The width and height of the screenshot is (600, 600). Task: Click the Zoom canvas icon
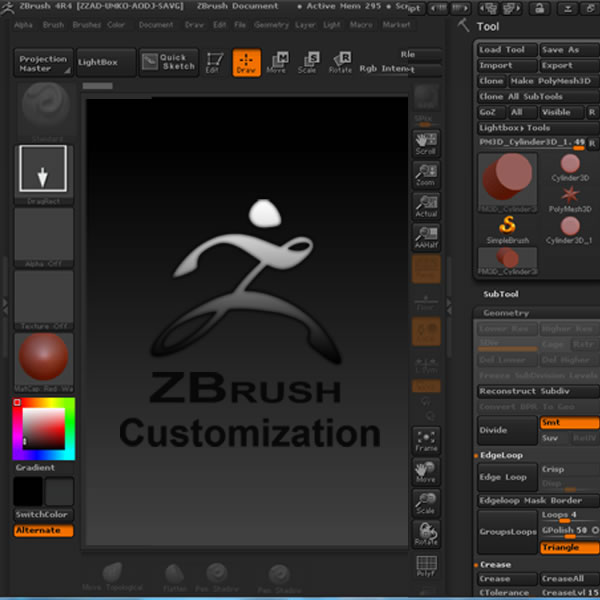point(426,175)
